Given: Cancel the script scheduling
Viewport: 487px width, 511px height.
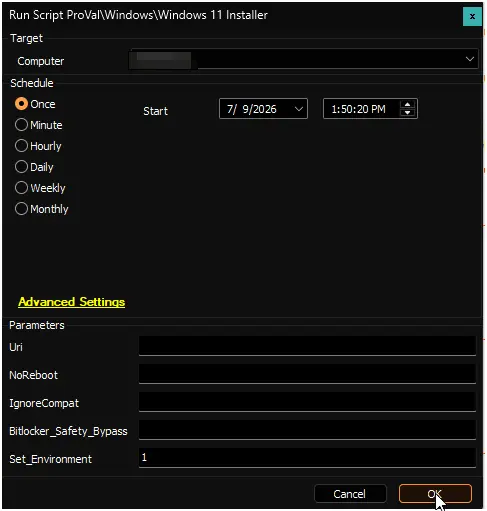Looking at the screenshot, I should click(350, 494).
